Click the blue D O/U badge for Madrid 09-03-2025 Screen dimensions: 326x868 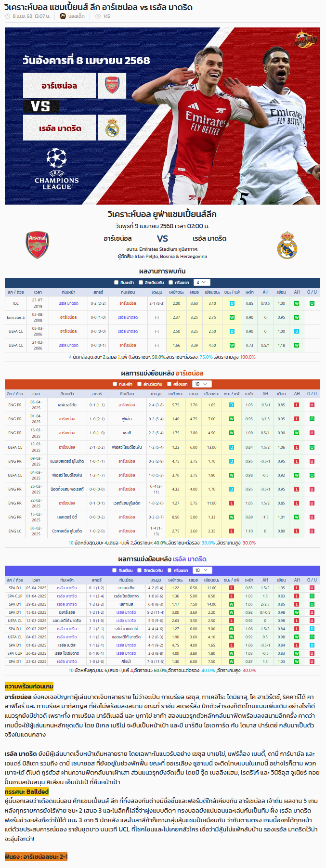tap(312, 629)
